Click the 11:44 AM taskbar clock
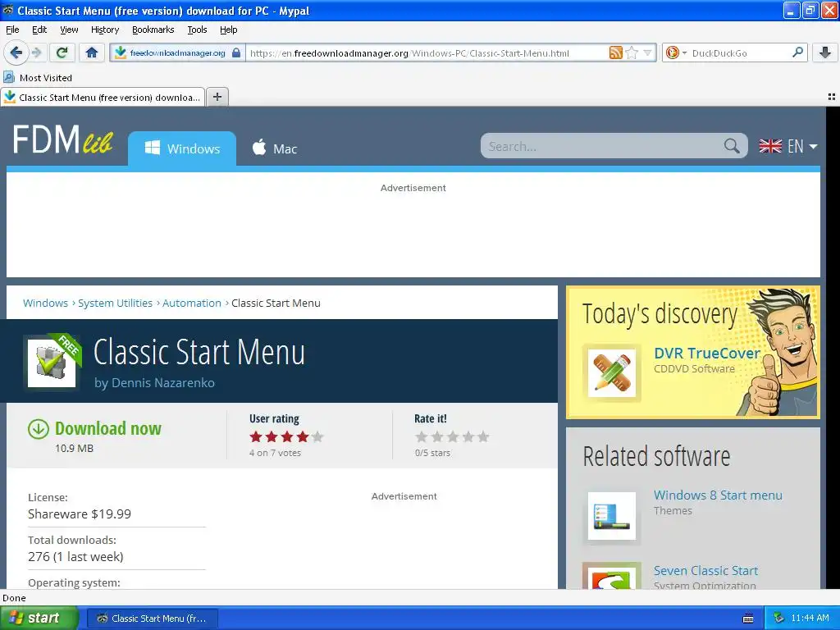 pyautogui.click(x=810, y=618)
